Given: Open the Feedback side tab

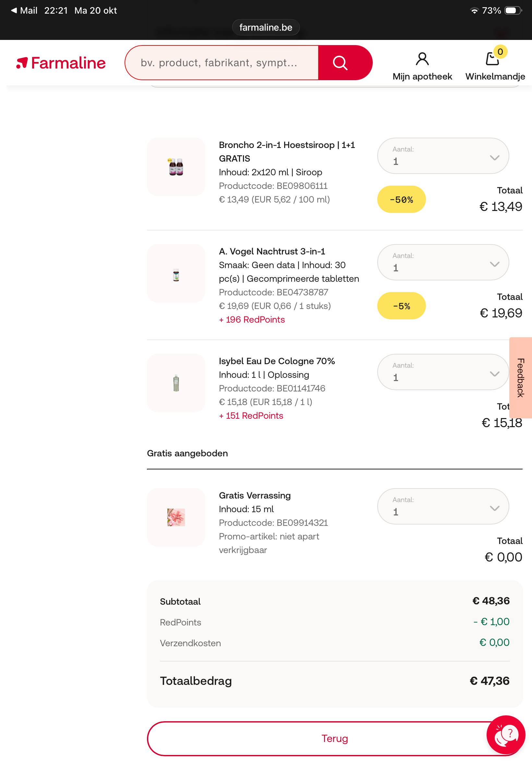Looking at the screenshot, I should [x=520, y=377].
